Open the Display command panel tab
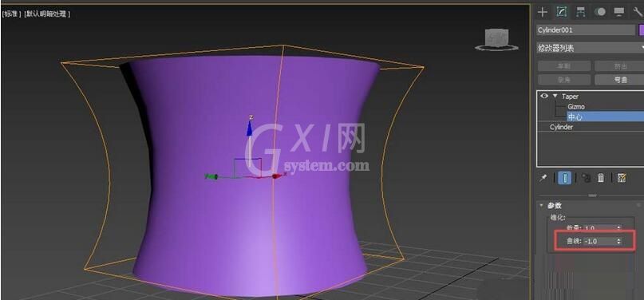Viewport: 644px width, 300px height. [619, 12]
